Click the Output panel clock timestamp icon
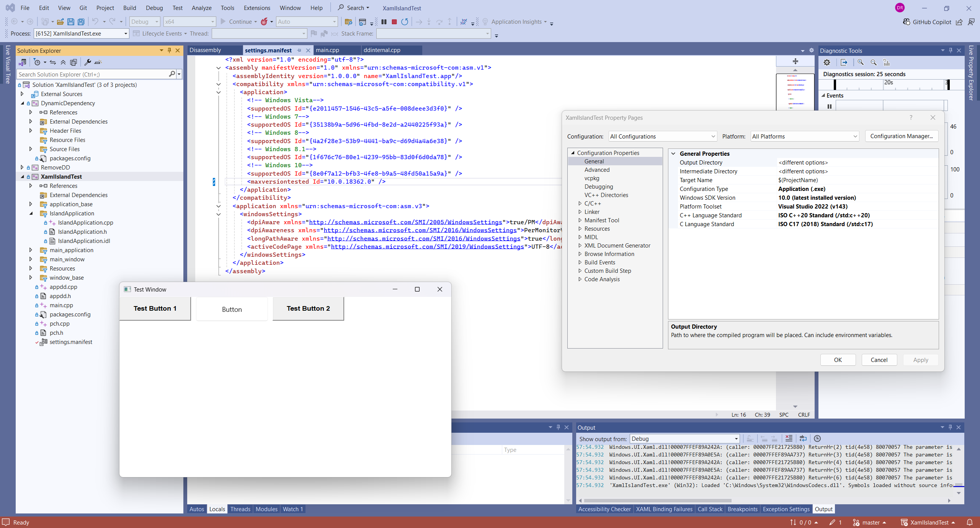Image resolution: width=980 pixels, height=528 pixels. pos(817,438)
